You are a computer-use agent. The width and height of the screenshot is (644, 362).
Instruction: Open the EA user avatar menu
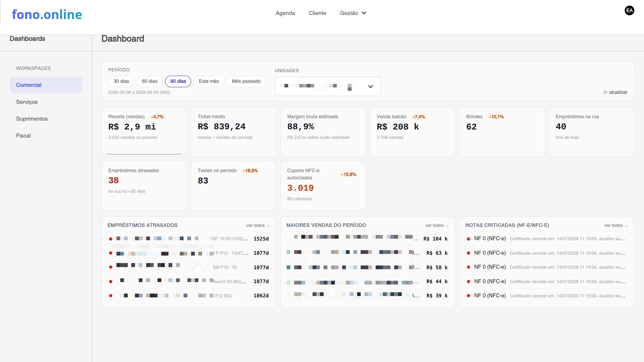[629, 10]
